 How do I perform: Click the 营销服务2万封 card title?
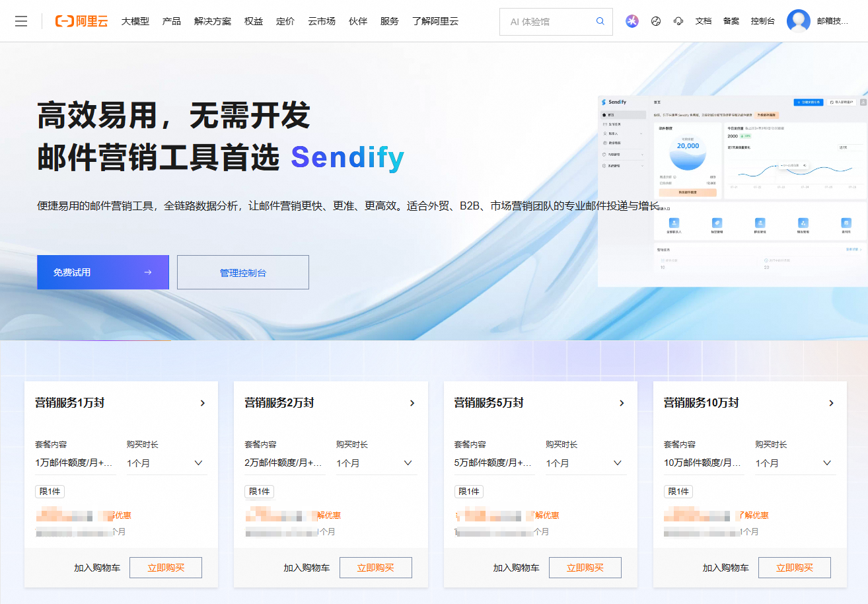[x=279, y=403]
